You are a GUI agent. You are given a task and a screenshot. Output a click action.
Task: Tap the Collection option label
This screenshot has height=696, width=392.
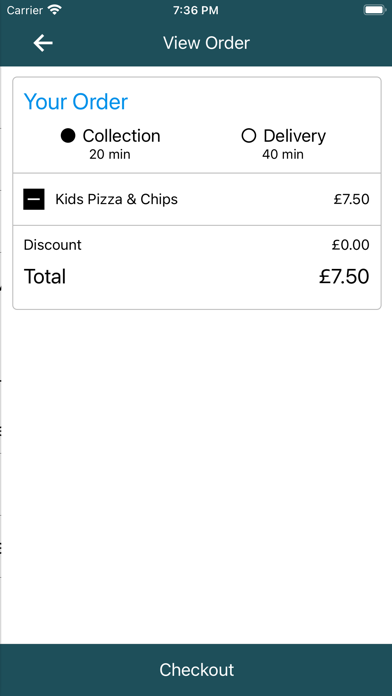pos(121,136)
